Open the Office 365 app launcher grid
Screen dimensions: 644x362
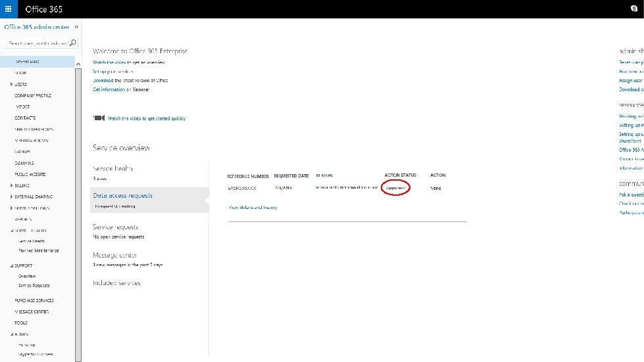(8, 9)
